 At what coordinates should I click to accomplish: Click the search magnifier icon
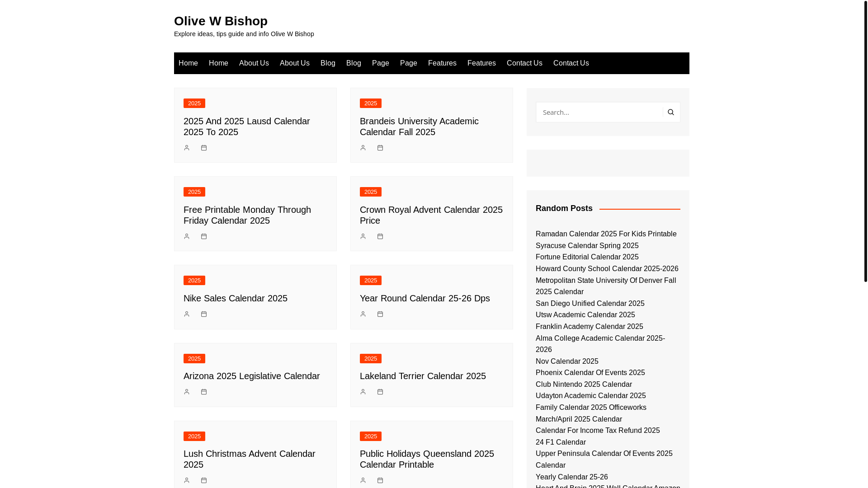[x=671, y=112]
